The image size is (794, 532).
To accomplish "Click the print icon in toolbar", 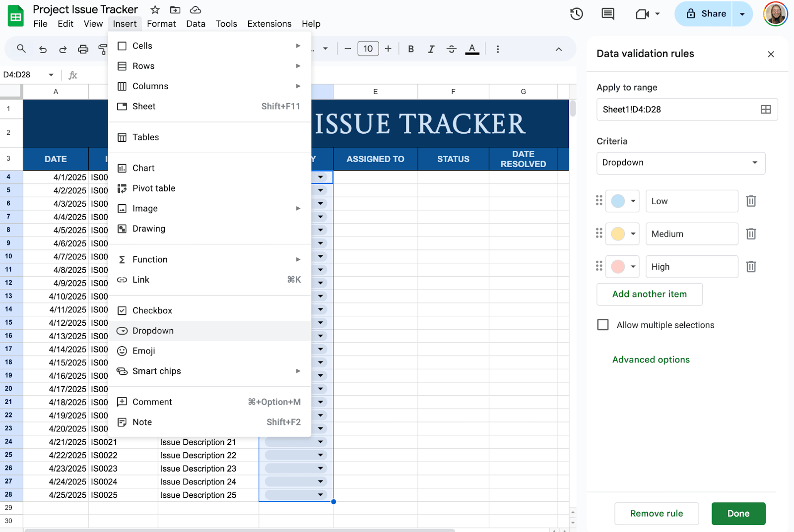I will [x=83, y=49].
